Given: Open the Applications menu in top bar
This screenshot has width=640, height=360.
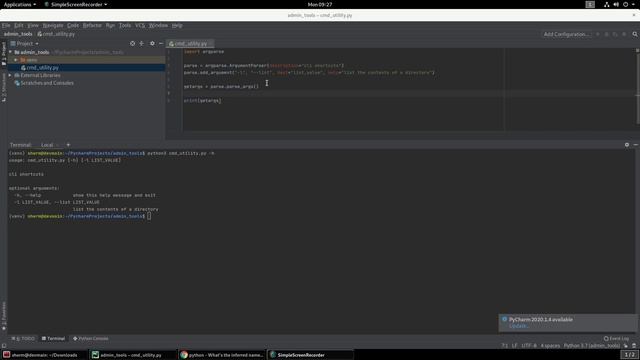Looking at the screenshot, I should (x=20, y=4).
